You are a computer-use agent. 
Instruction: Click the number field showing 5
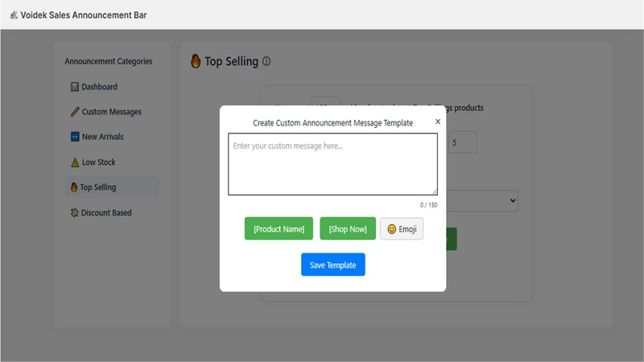(463, 142)
